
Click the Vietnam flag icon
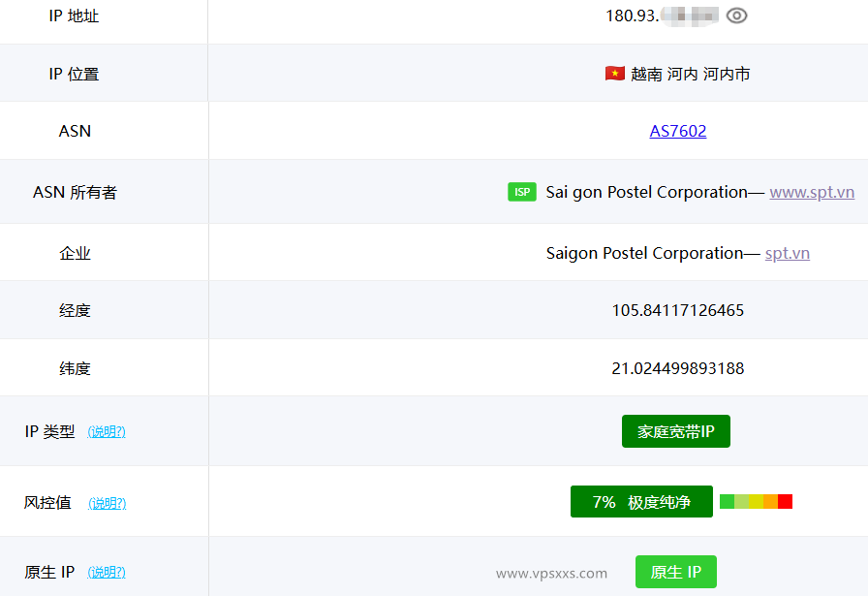coord(614,73)
